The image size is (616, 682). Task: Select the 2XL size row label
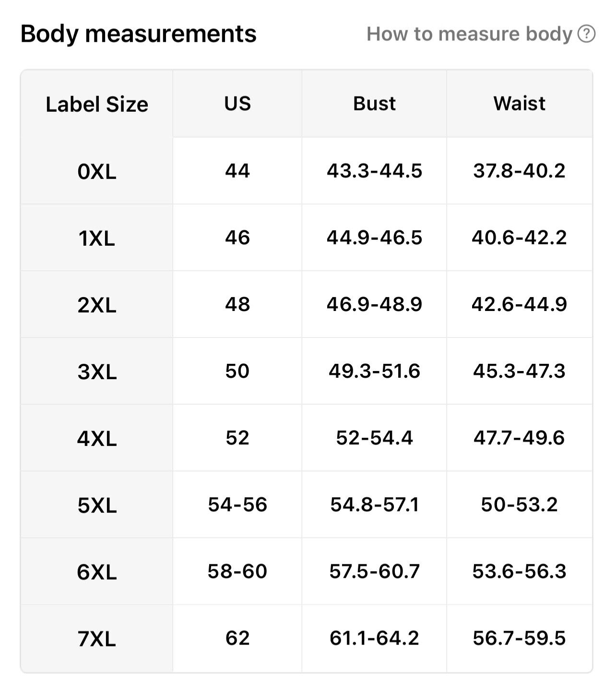pos(97,305)
